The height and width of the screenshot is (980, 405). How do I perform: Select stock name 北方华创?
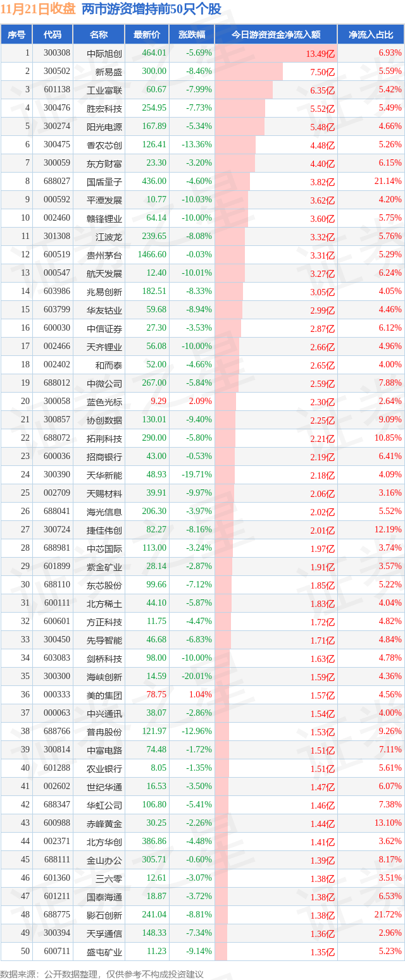click(104, 842)
